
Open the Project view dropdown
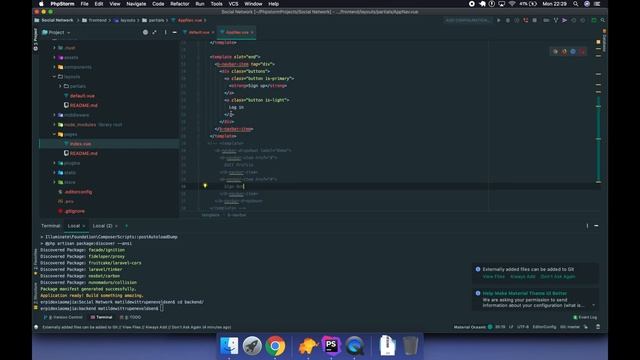point(56,32)
